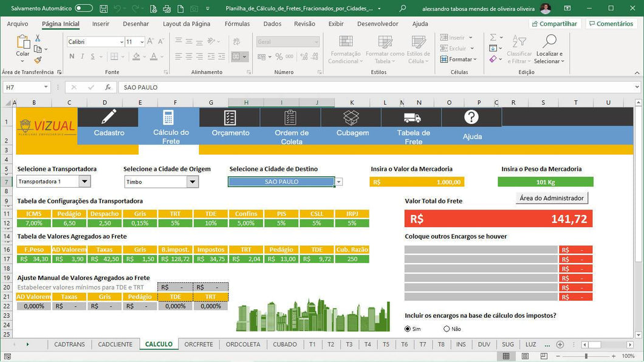Toggle Salvamento Automático switch
The image size is (644, 362).
point(83,9)
